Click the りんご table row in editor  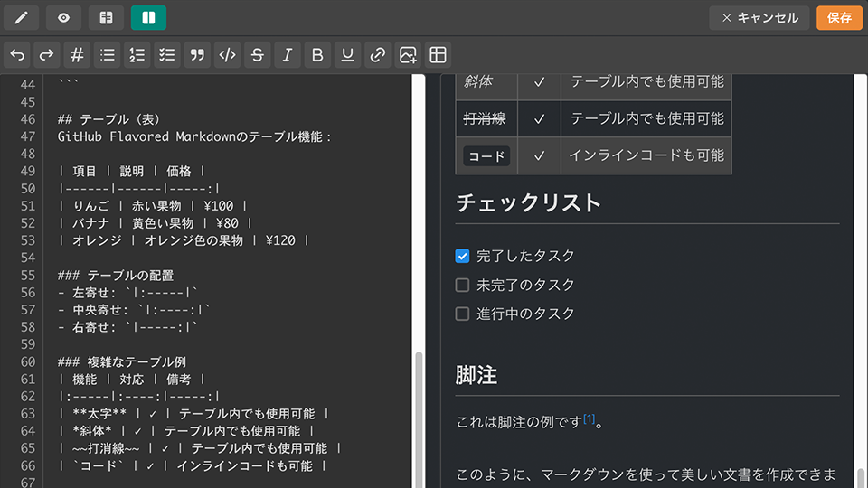tap(152, 206)
